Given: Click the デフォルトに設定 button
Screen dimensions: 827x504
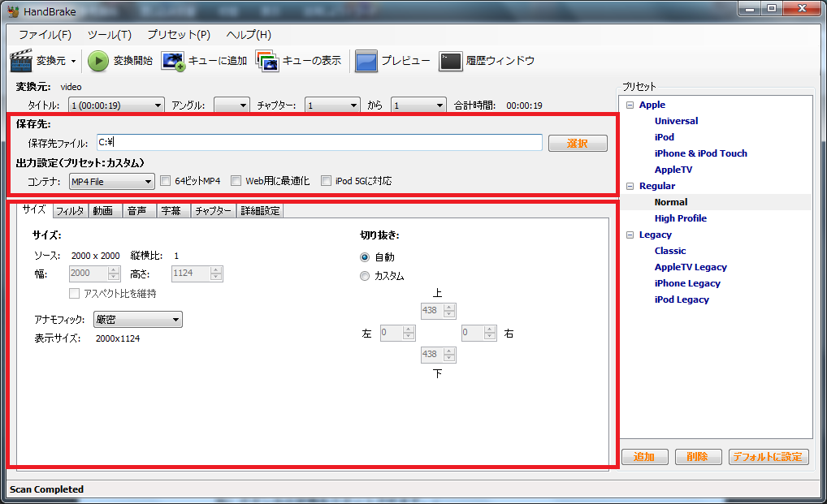Looking at the screenshot, I should click(x=768, y=457).
